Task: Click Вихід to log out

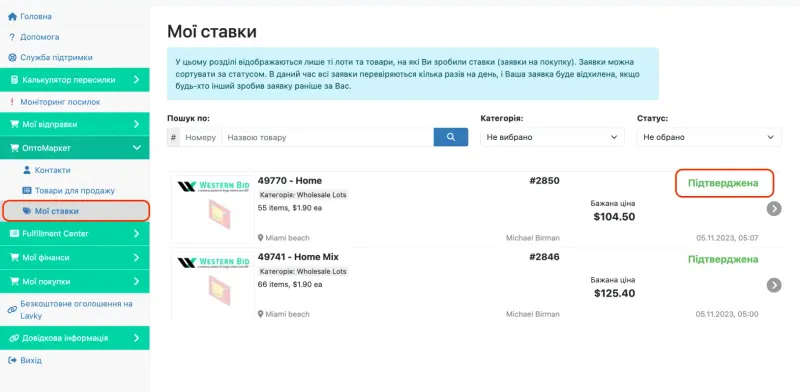Action: (x=31, y=360)
